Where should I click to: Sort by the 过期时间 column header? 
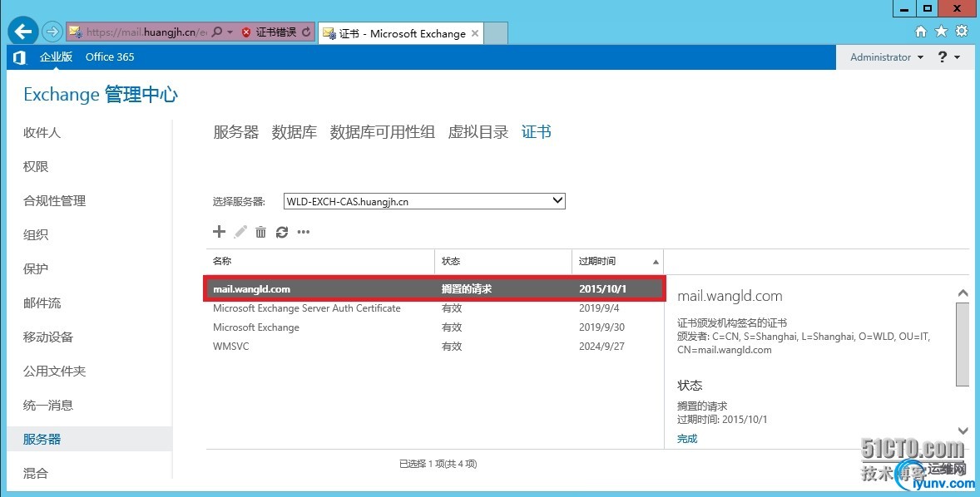click(617, 261)
